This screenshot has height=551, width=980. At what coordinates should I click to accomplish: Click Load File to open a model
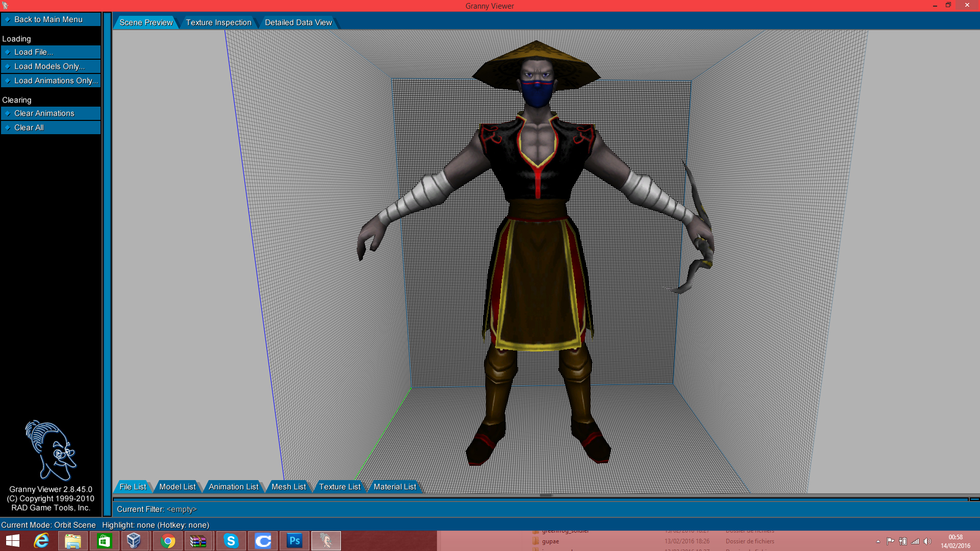34,52
